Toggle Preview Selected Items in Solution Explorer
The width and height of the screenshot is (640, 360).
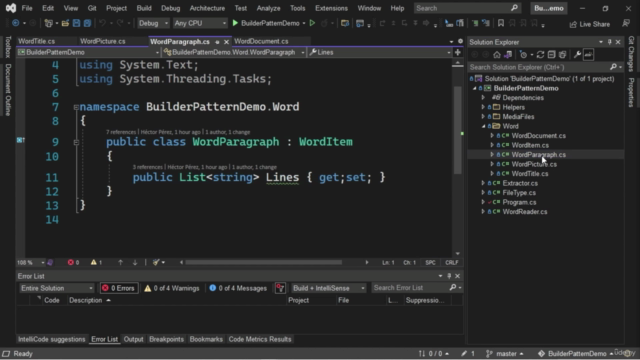pos(588,55)
